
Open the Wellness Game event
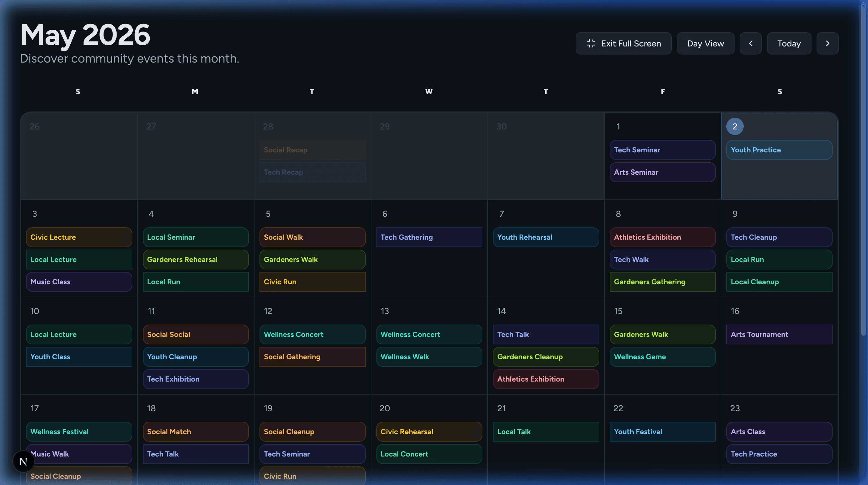click(x=662, y=357)
